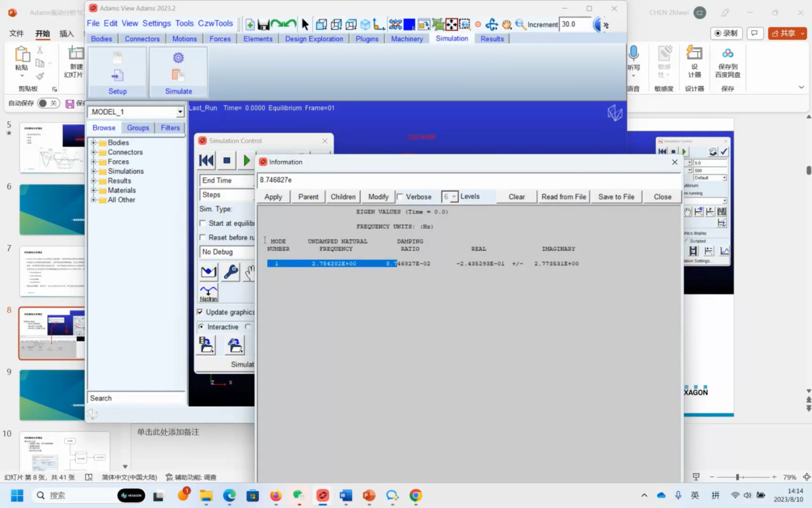Toggle the Verbose checkbox in Information window
This screenshot has width=812, height=508.
pos(400,197)
